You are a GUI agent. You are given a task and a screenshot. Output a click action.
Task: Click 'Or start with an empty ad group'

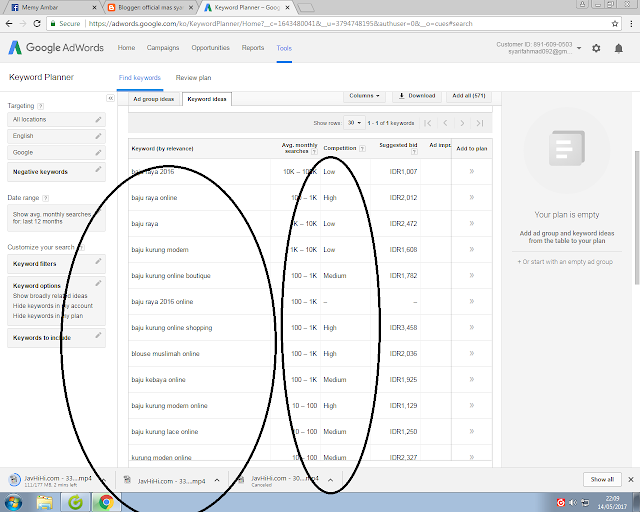(x=565, y=262)
